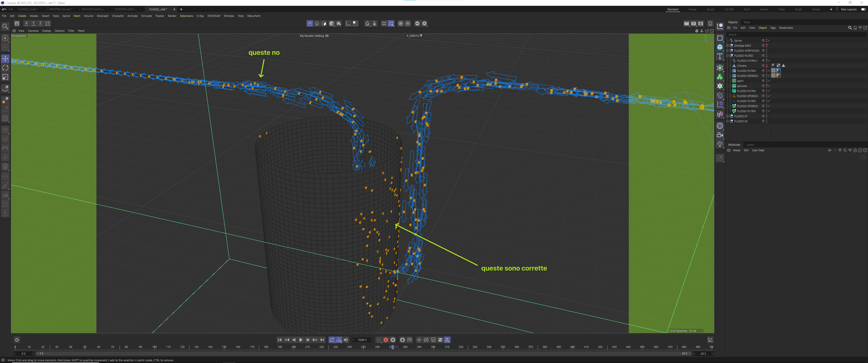The image size is (868, 363).
Task: Toggle the xpKill object enable checkmark
Action: tap(769, 81)
